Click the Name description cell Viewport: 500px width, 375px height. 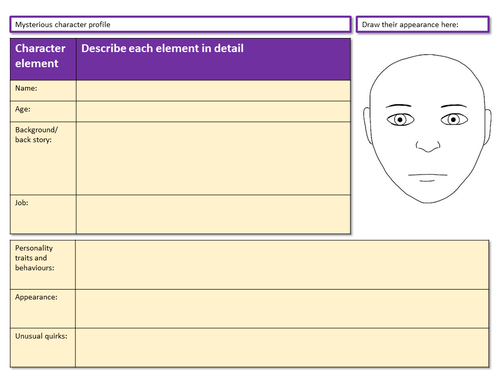pos(213,91)
